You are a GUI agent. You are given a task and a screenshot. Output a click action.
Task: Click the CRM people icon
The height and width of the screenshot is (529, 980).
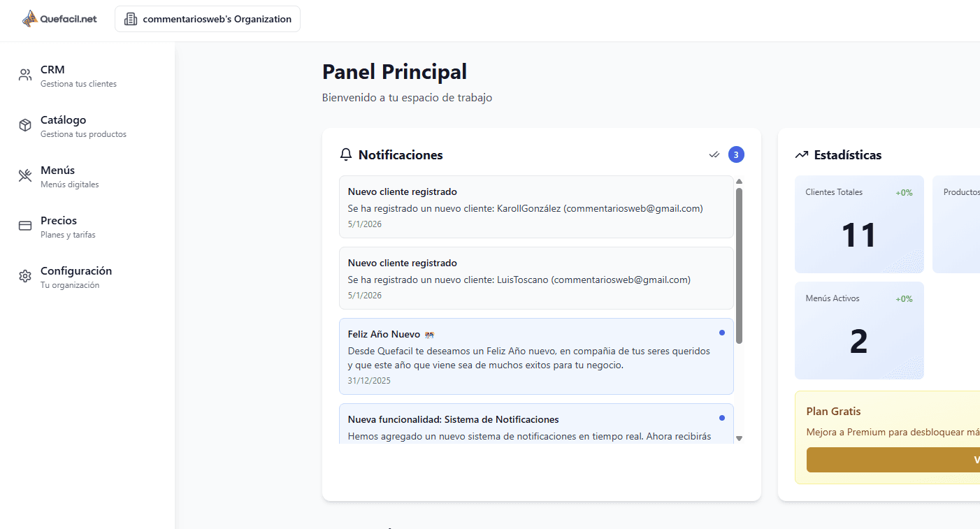[x=25, y=75]
